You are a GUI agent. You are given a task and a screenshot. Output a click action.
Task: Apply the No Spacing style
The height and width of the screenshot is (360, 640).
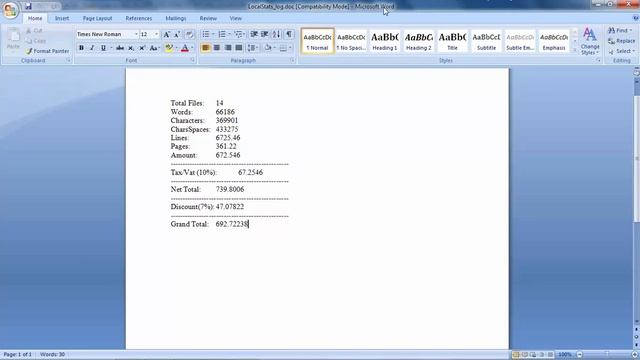pyautogui.click(x=351, y=41)
